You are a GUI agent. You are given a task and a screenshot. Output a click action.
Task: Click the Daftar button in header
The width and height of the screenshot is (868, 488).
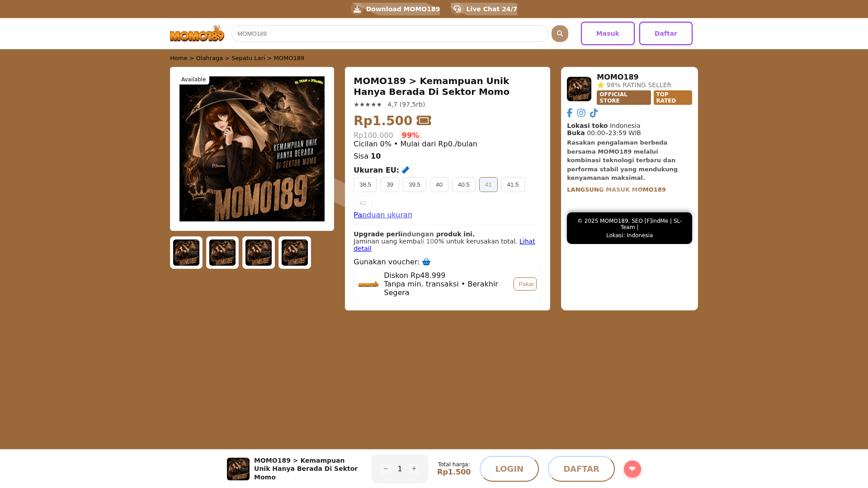point(666,33)
